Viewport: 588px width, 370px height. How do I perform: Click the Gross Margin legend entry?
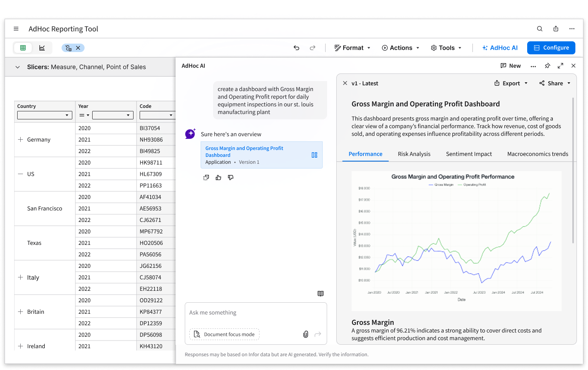coord(441,185)
